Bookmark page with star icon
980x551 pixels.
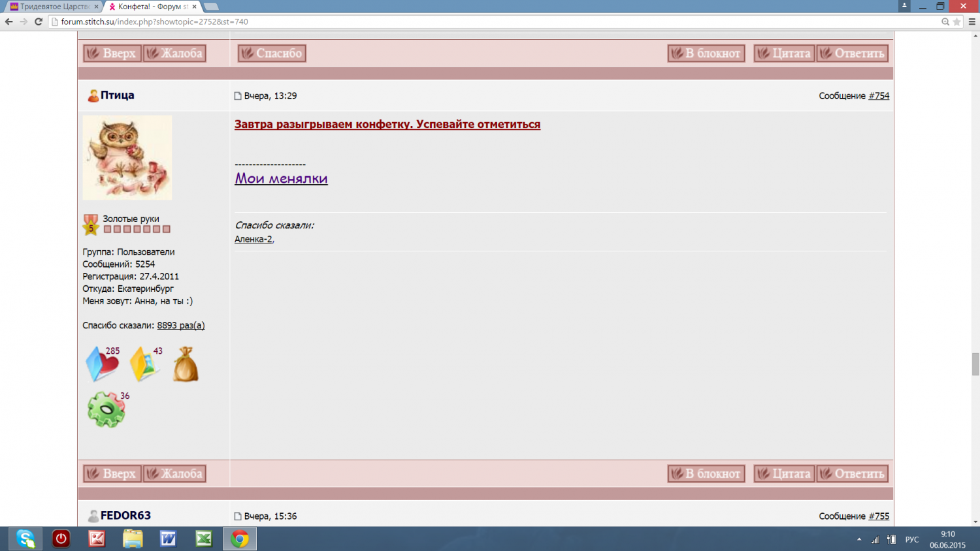(x=957, y=22)
